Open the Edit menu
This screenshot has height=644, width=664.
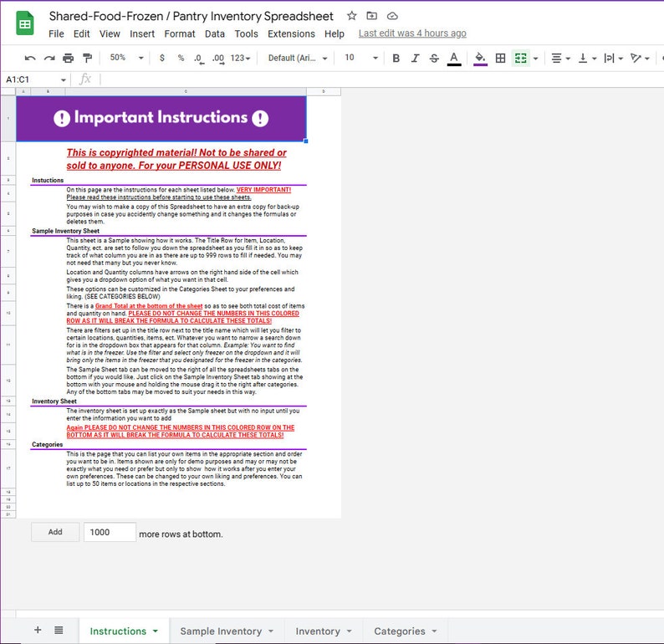click(x=82, y=33)
